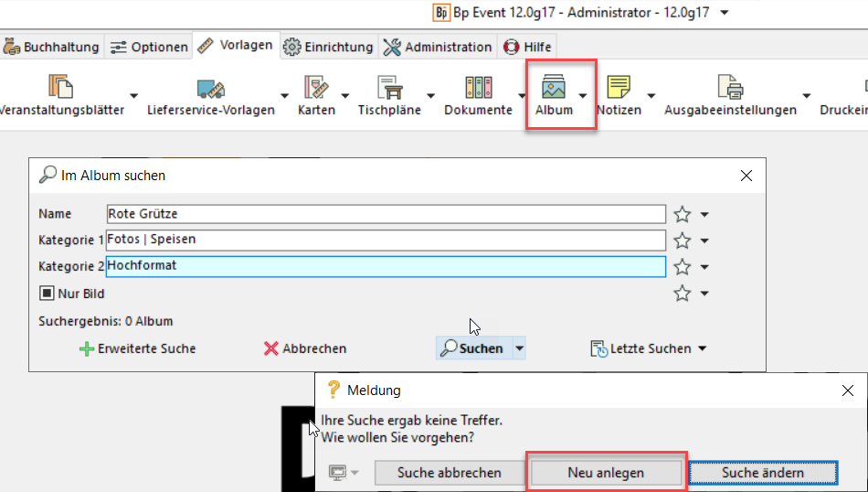Open the Administration tab

click(438, 47)
